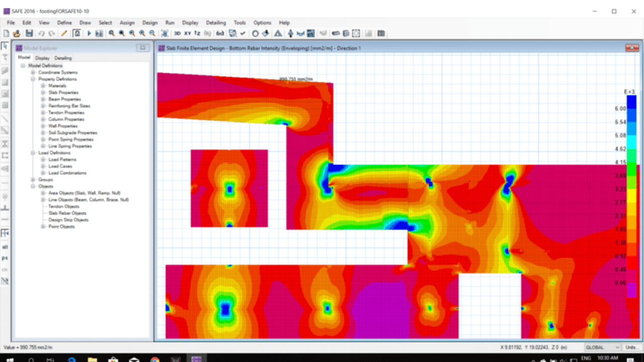644x362 pixels.
Task: Open the Display menu
Action: click(x=190, y=23)
